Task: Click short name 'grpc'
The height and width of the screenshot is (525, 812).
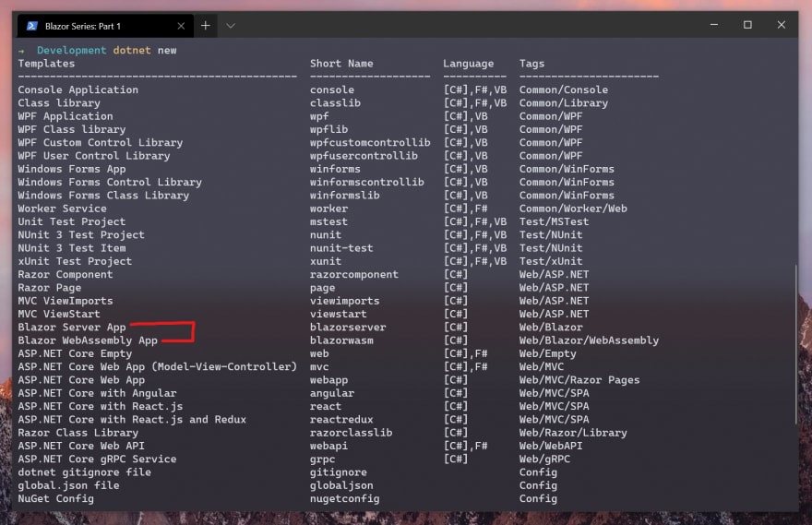Action: (x=322, y=459)
